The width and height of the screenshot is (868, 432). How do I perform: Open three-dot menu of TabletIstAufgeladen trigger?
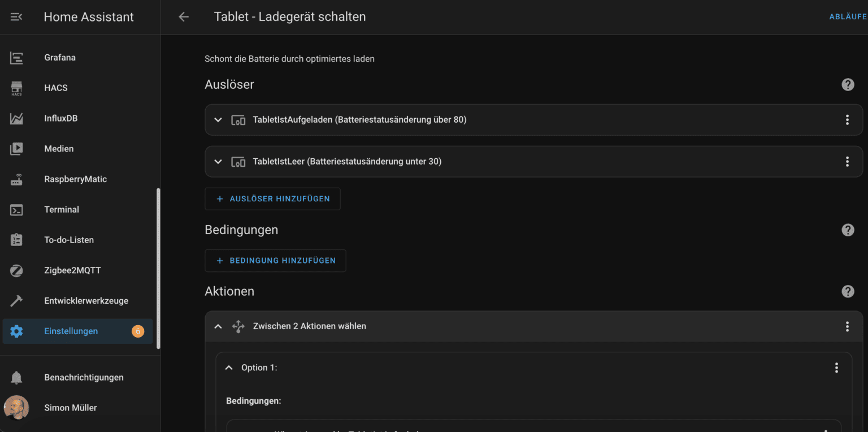click(847, 120)
